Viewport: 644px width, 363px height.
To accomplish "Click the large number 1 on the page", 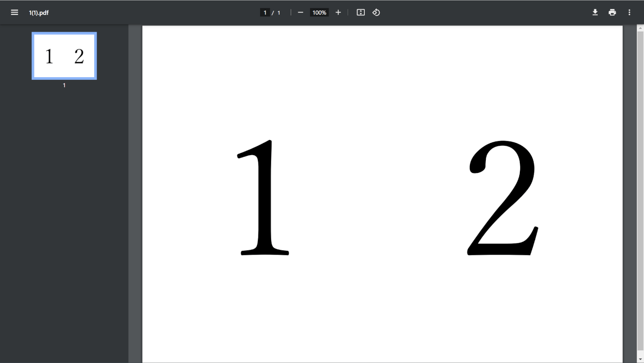I will pyautogui.click(x=263, y=198).
